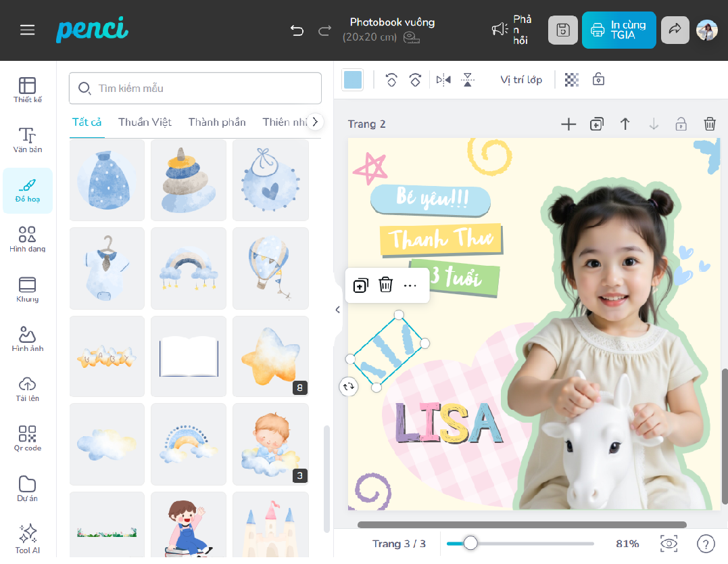
Task: Open the hamburger main menu
Action: tap(27, 30)
